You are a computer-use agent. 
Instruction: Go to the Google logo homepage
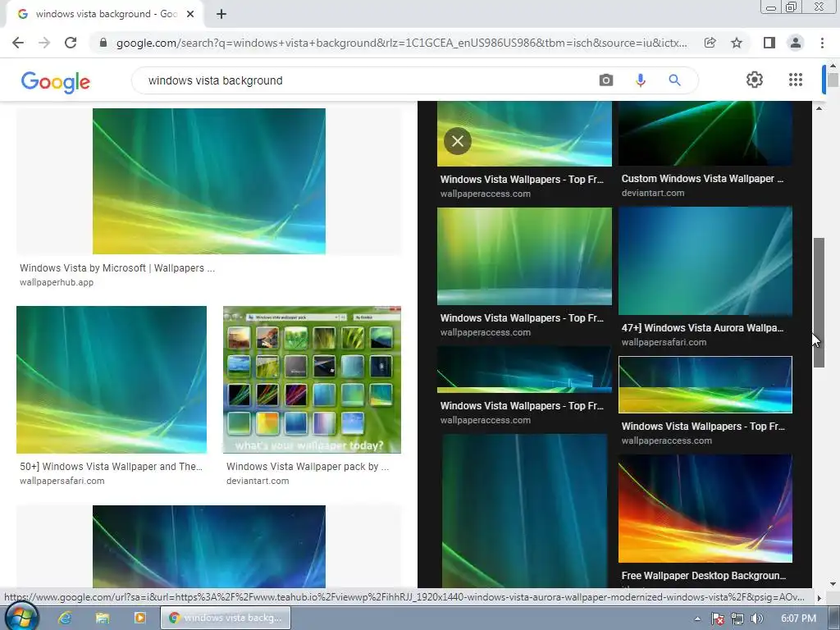tap(56, 81)
